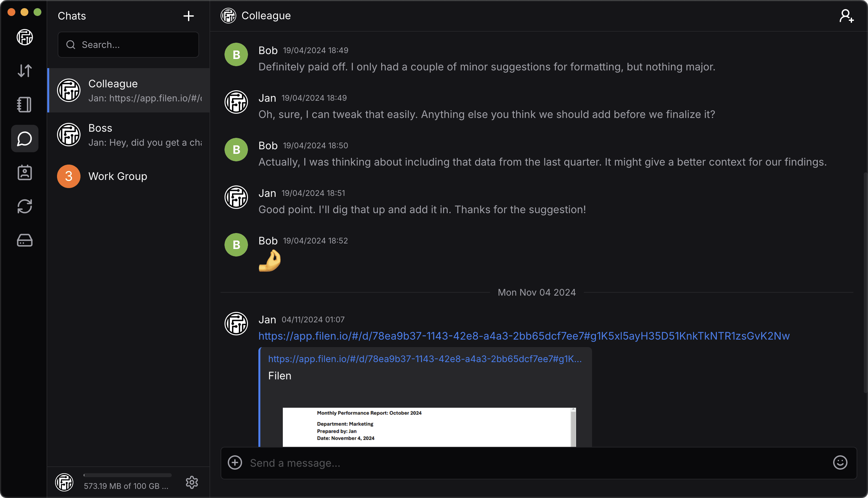The image size is (868, 498).
Task: Click the sync circular arrows sidebar icon
Action: pyautogui.click(x=25, y=206)
